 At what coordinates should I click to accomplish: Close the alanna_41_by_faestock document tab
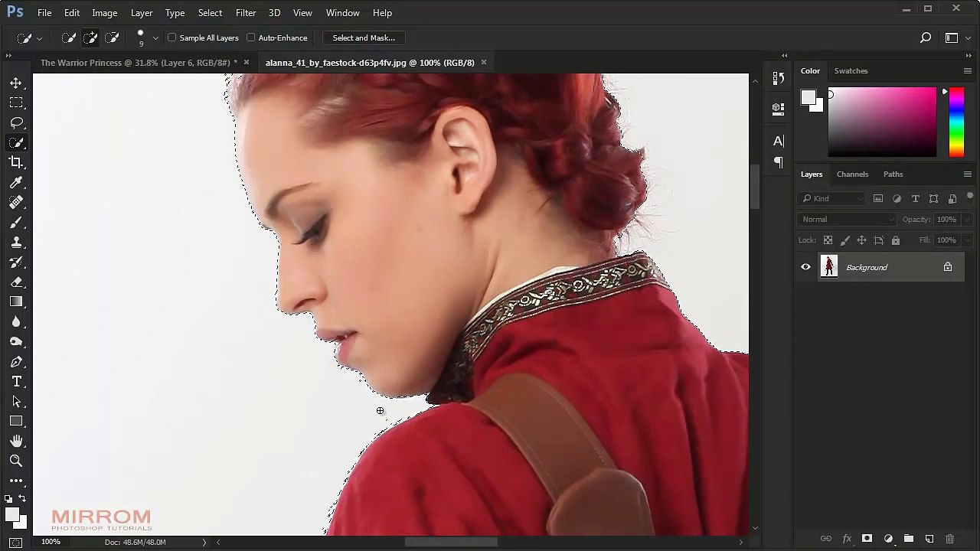click(x=484, y=63)
